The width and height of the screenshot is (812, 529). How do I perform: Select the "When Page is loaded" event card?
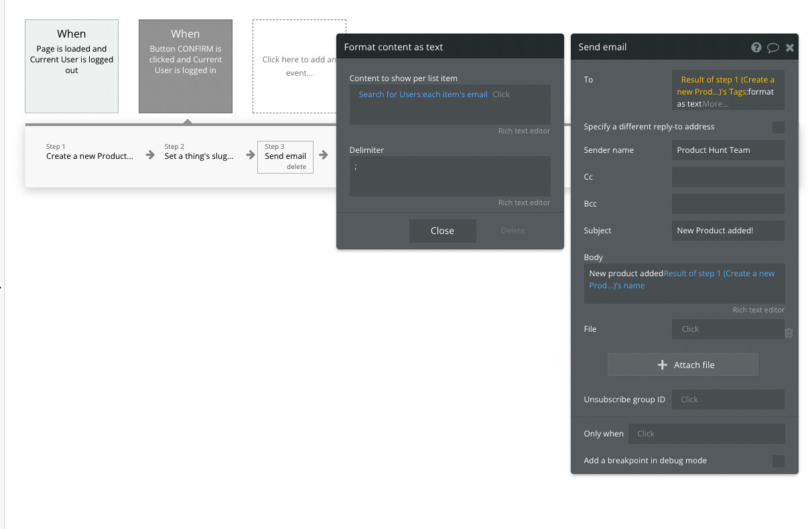tap(71, 66)
